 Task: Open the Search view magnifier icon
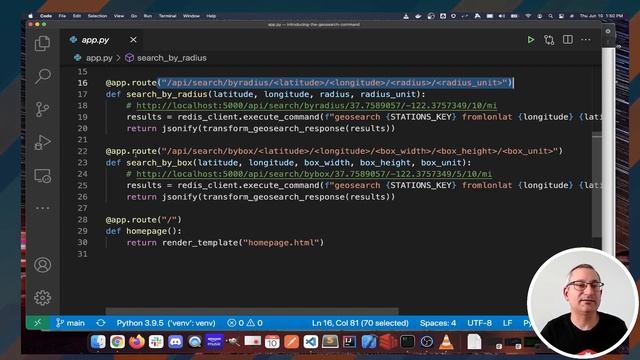(x=42, y=76)
